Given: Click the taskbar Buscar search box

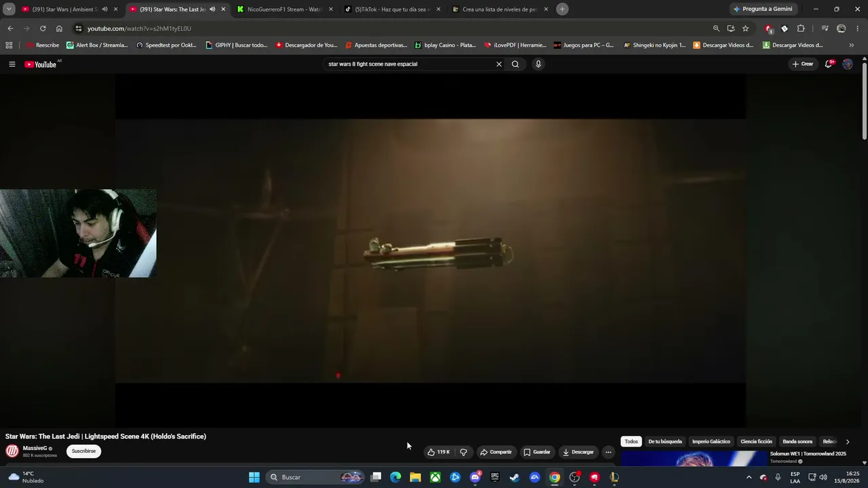Looking at the screenshot, I should tap(315, 477).
